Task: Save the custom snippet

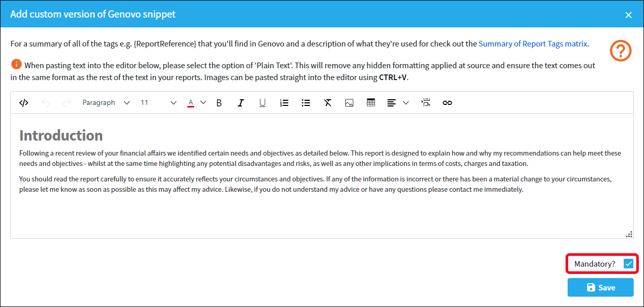Action: pyautogui.click(x=601, y=288)
